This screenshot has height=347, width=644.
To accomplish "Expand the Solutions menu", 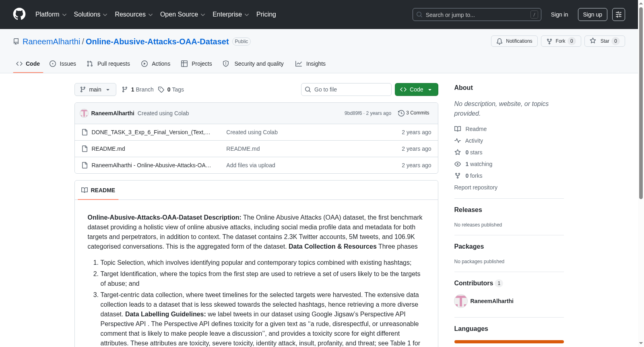I will [x=91, y=15].
